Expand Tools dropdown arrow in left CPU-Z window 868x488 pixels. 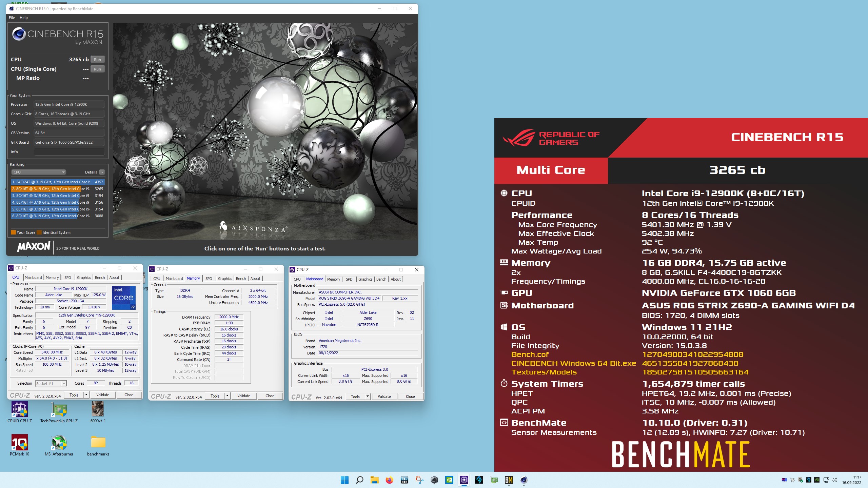click(86, 395)
